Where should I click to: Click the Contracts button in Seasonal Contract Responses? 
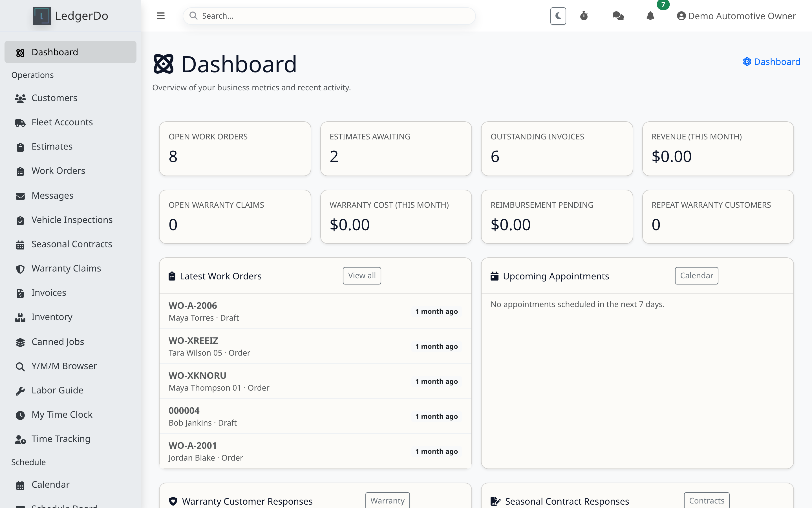click(706, 501)
